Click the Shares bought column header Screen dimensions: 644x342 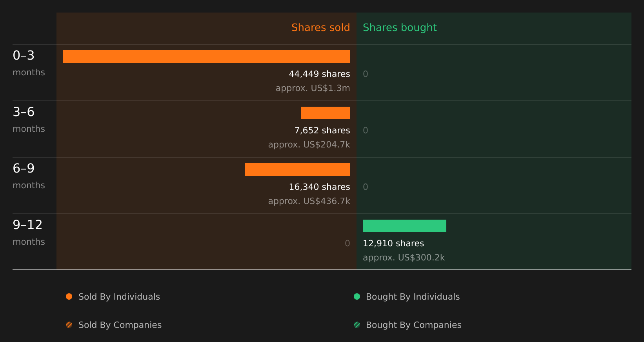click(400, 27)
